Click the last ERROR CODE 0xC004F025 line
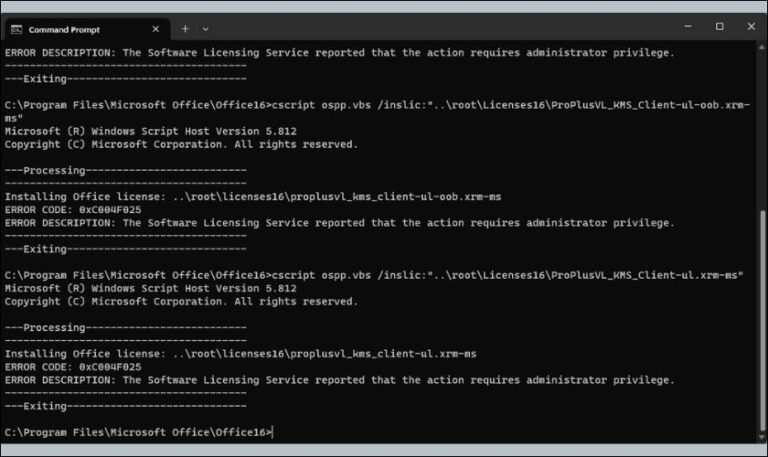Viewport: 768px width, 457px height. (73, 367)
